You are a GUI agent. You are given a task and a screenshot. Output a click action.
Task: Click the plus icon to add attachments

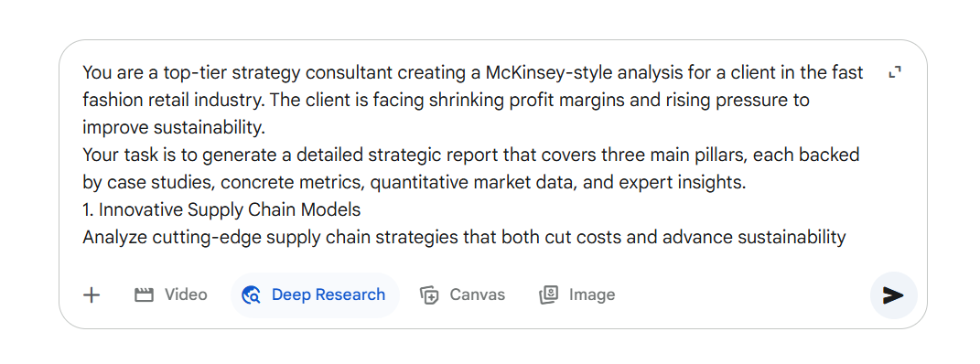(92, 295)
